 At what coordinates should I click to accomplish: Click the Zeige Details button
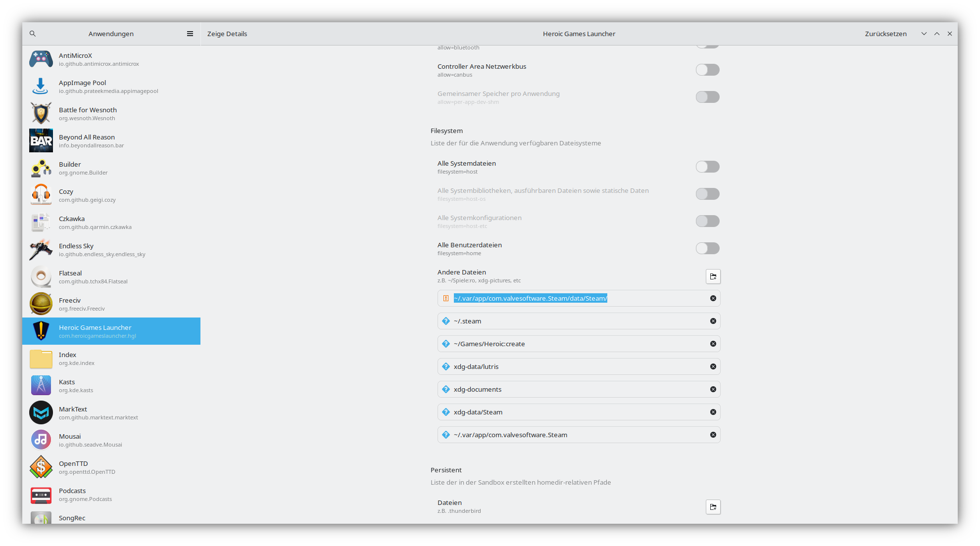(227, 34)
